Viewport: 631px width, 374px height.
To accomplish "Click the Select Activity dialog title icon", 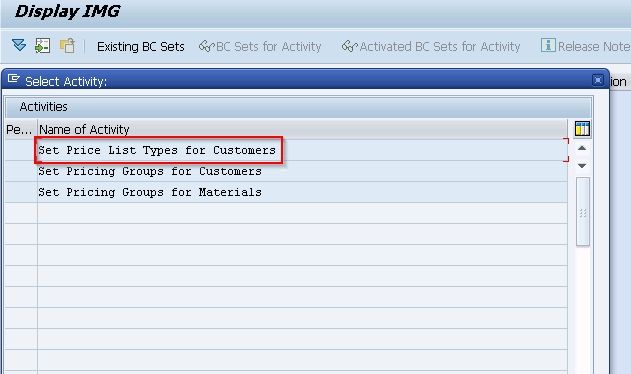I will coord(14,79).
